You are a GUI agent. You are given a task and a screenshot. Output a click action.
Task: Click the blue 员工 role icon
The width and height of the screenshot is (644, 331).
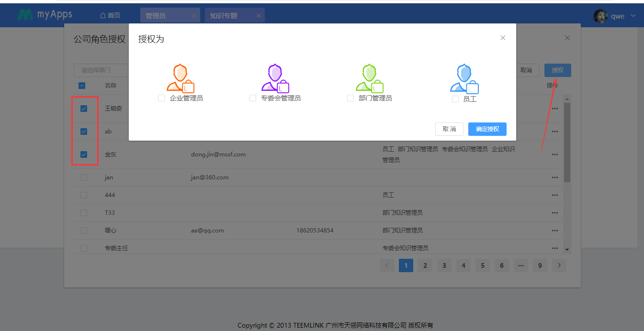pyautogui.click(x=464, y=78)
